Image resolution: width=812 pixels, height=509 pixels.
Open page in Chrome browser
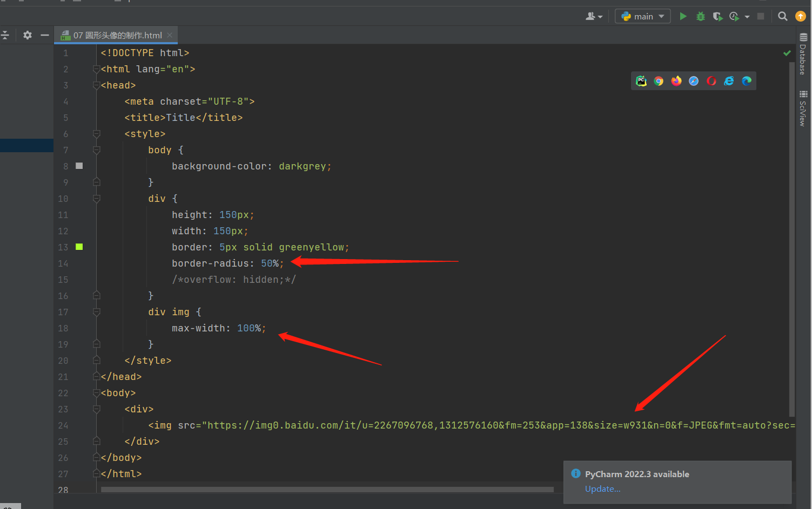pos(659,81)
